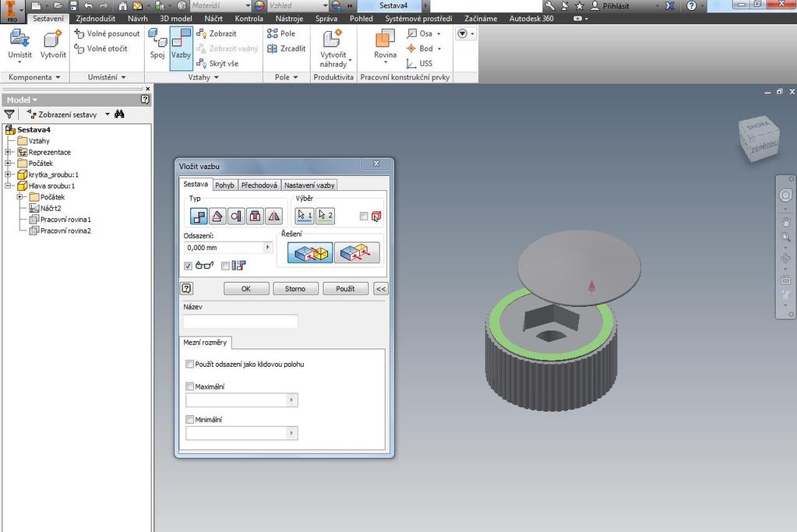
Task: Select Pracovní rovina1 in the model tree
Action: point(61,220)
